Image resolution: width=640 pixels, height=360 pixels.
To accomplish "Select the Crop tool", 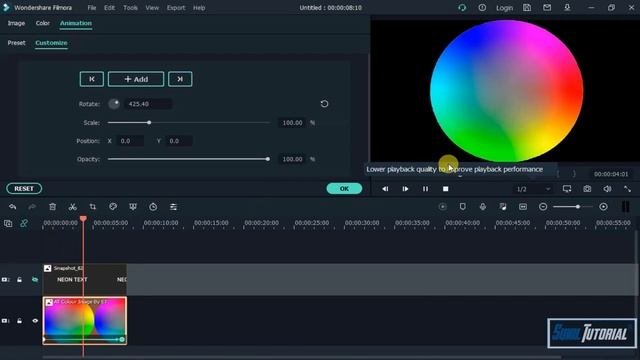I will [93, 207].
